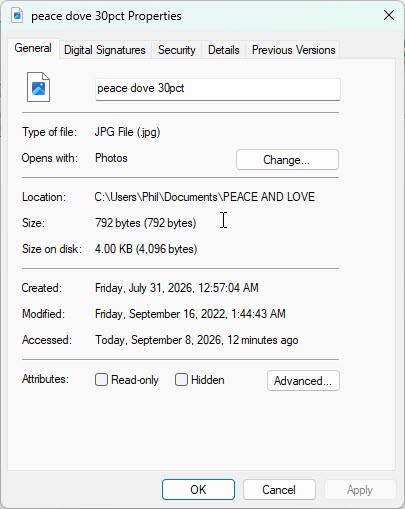
Task: Open the Previous Versions tab
Action: coord(293,50)
